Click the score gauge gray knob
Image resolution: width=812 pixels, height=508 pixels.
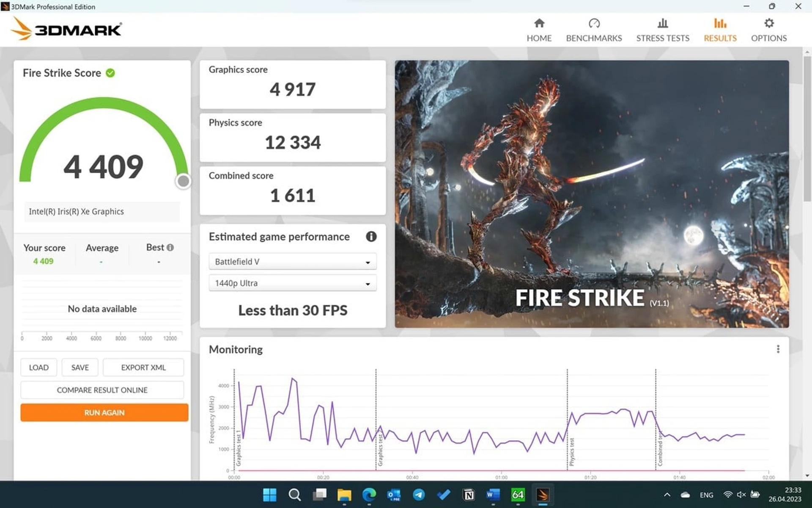[183, 181]
